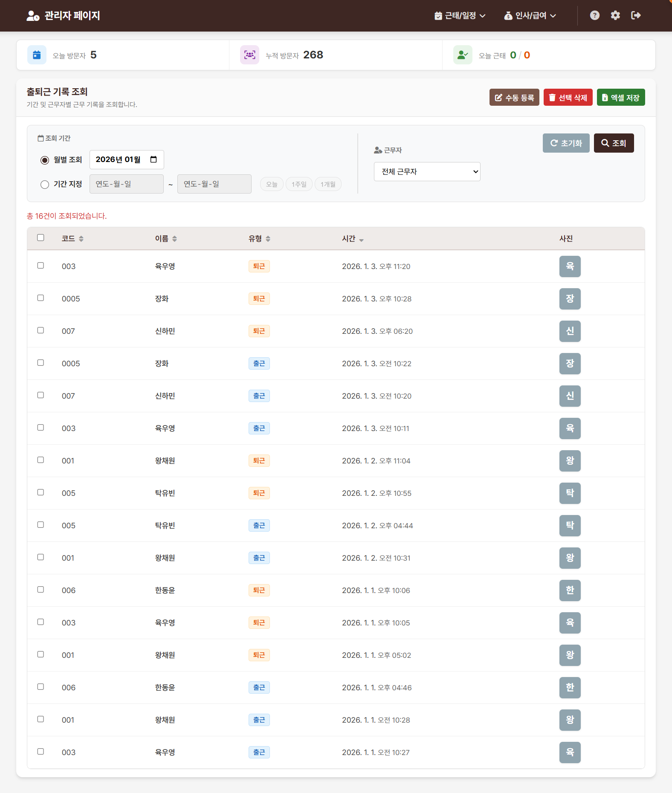Viewport: 672px width, 793px height.
Task: Click the today attendance user-check icon
Action: 463,55
